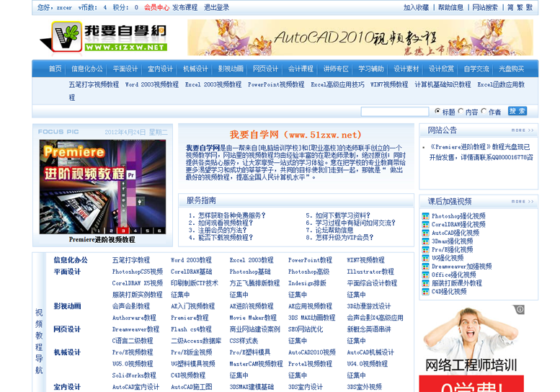Screen dimensions: 560x392
Task: Select slide 6 in focus picture
Action: point(159,231)
